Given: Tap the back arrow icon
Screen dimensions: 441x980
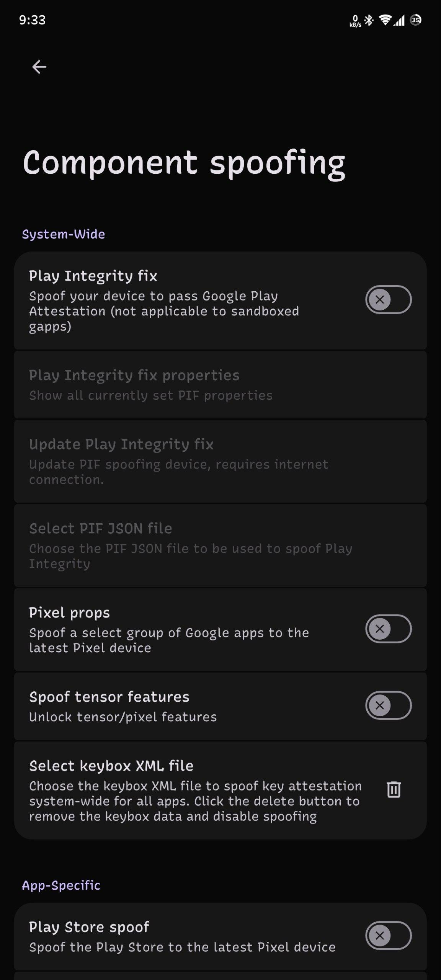Looking at the screenshot, I should (x=39, y=67).
